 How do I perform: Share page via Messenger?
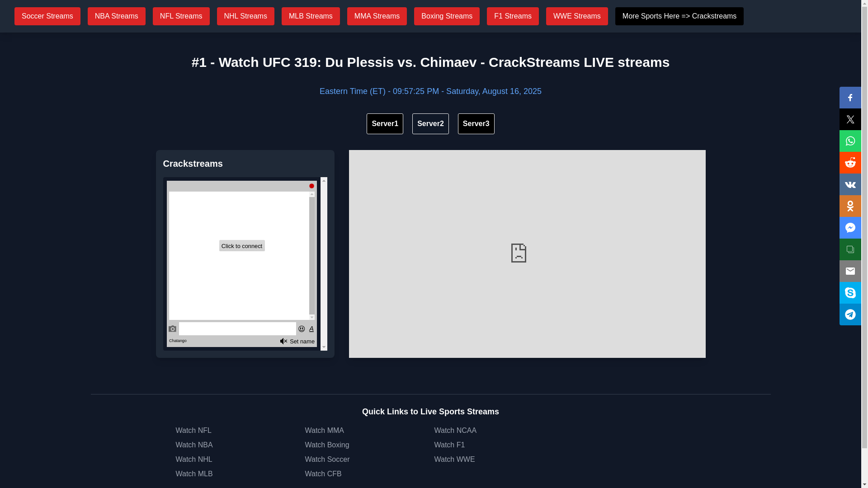click(850, 228)
